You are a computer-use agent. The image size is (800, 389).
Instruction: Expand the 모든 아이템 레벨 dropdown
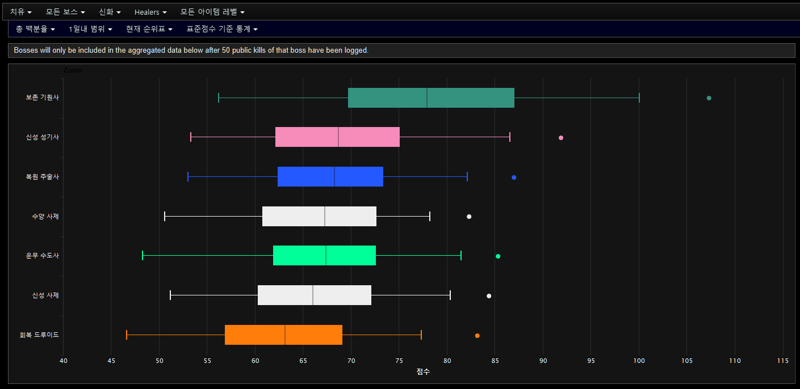[212, 11]
